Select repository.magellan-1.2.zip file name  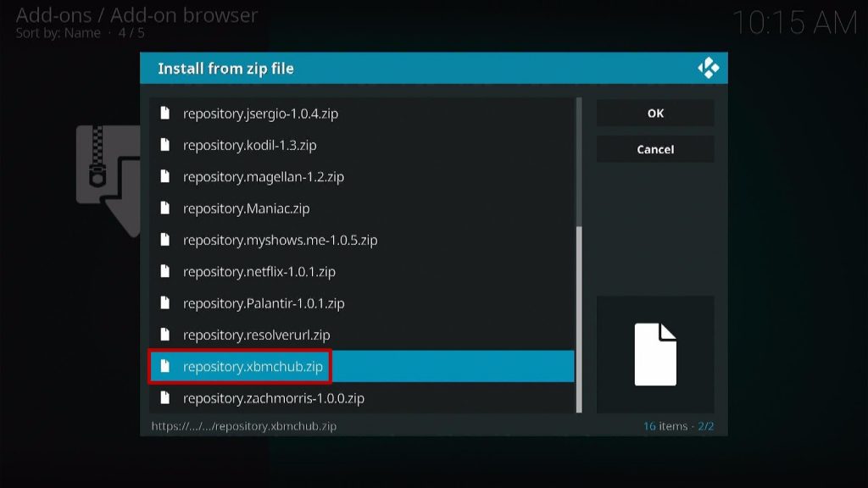pos(264,176)
